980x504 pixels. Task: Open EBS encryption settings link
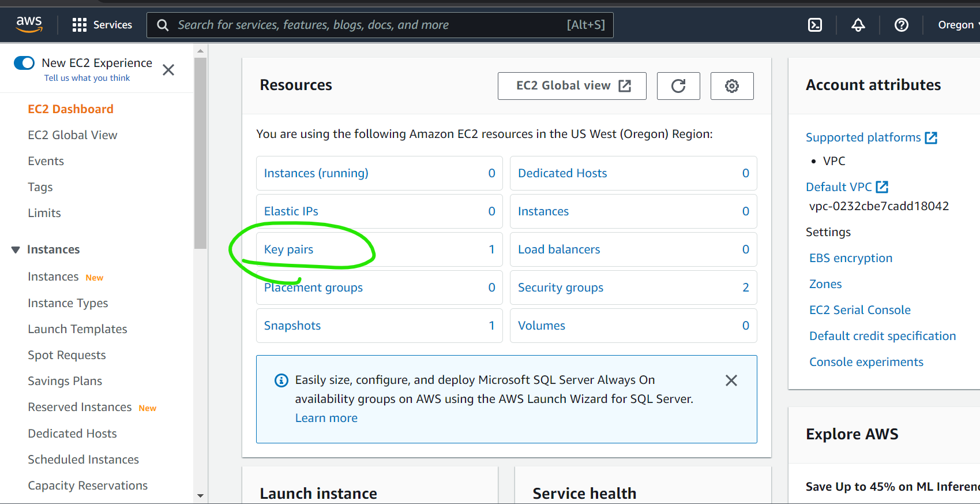pyautogui.click(x=851, y=258)
